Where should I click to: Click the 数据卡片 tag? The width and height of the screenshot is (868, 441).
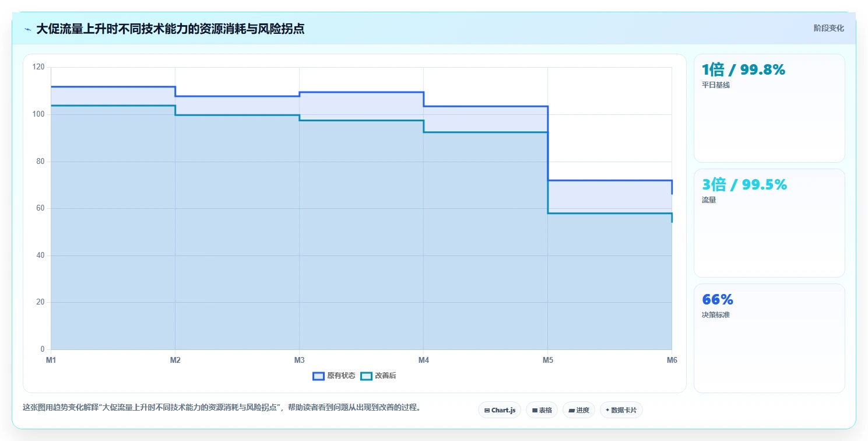tap(621, 410)
